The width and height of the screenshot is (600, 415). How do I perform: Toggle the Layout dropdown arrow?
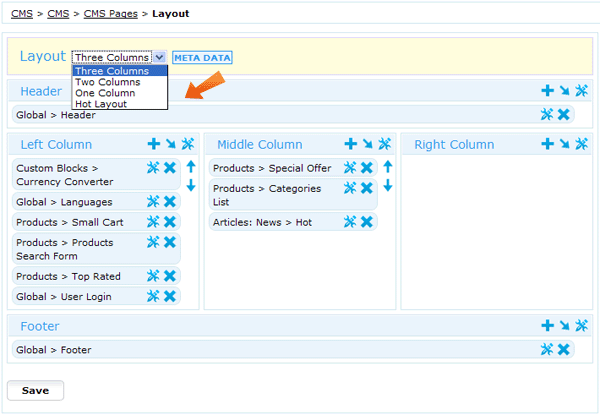(160, 57)
